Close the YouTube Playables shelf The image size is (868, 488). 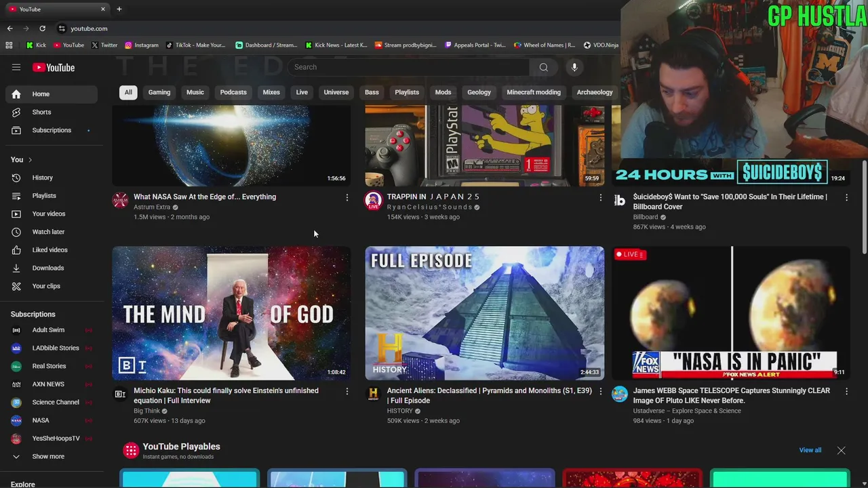tap(841, 450)
